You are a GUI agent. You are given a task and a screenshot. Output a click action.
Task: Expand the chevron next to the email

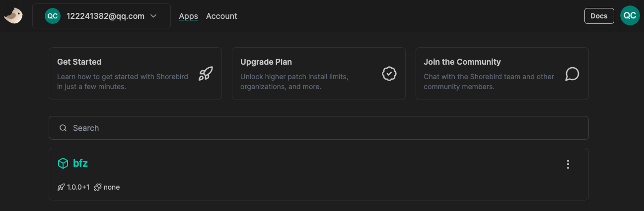(x=153, y=16)
